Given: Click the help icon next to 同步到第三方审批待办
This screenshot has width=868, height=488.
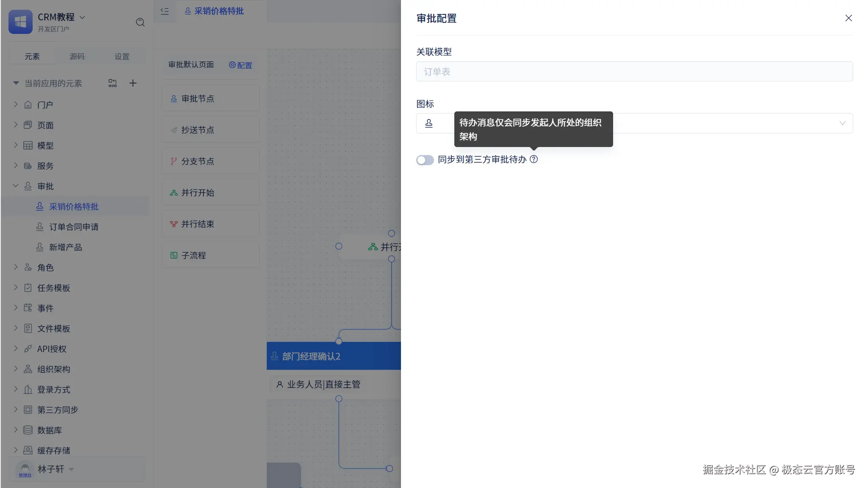Looking at the screenshot, I should click(x=534, y=159).
